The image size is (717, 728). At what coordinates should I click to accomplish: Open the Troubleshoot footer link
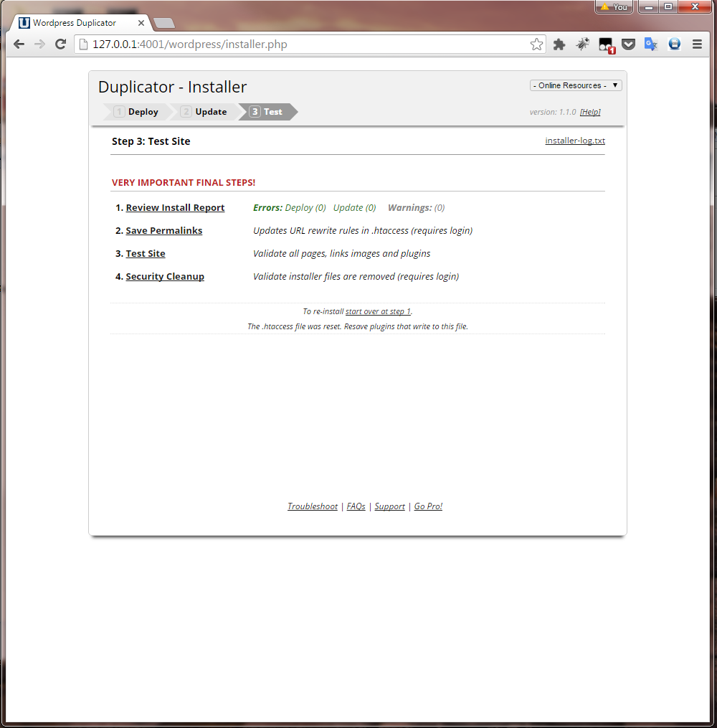pos(313,506)
